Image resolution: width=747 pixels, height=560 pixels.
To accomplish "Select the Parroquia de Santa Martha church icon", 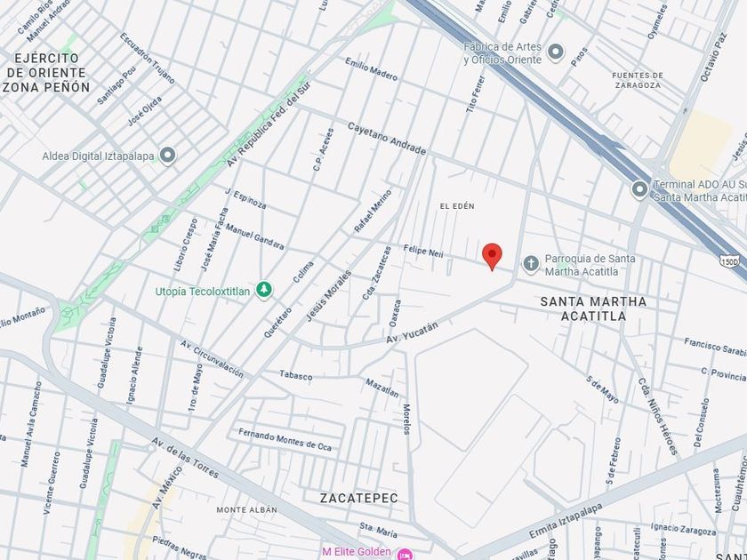I will coord(531,263).
